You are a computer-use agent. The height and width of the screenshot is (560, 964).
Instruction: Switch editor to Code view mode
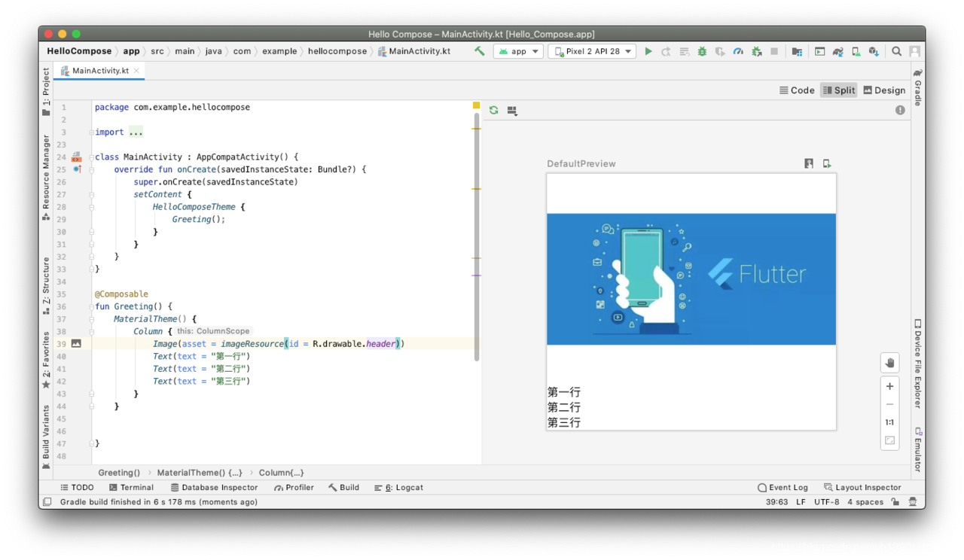(x=797, y=90)
